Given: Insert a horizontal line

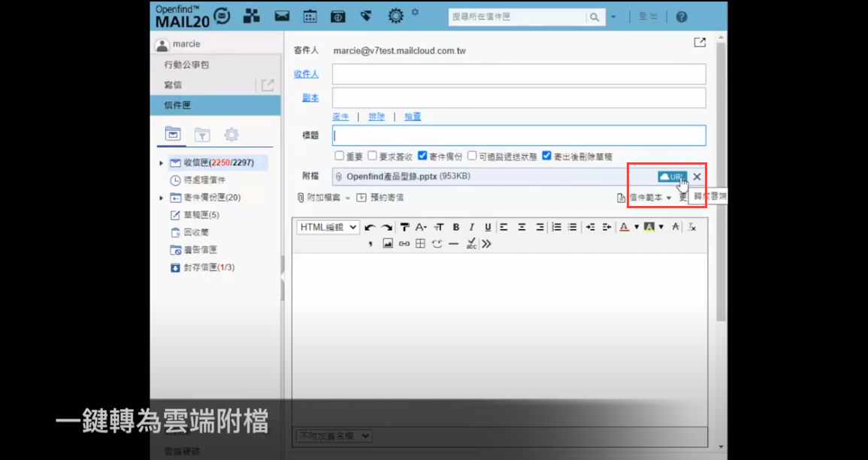Looking at the screenshot, I should pyautogui.click(x=454, y=244).
